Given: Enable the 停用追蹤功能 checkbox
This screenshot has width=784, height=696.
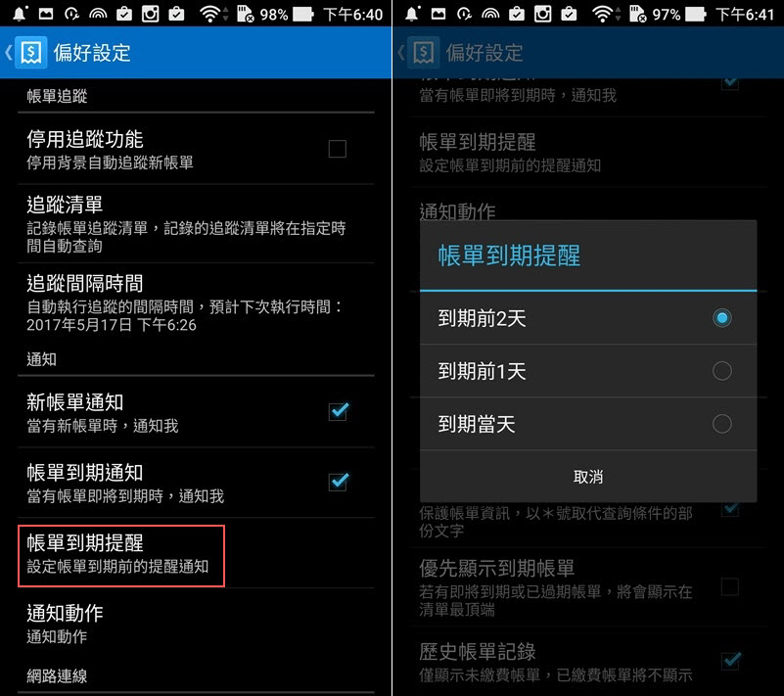Looking at the screenshot, I should 338,149.
